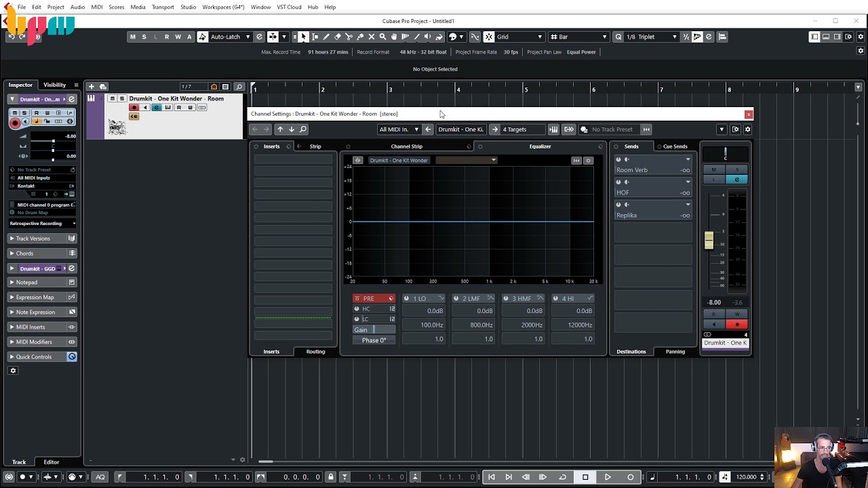Open the Transport menu

tap(163, 7)
